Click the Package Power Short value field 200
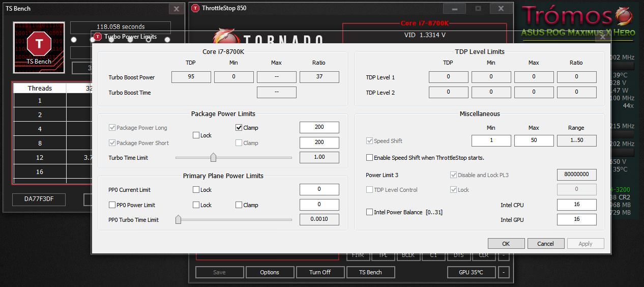This screenshot has width=644, height=287. tap(319, 142)
